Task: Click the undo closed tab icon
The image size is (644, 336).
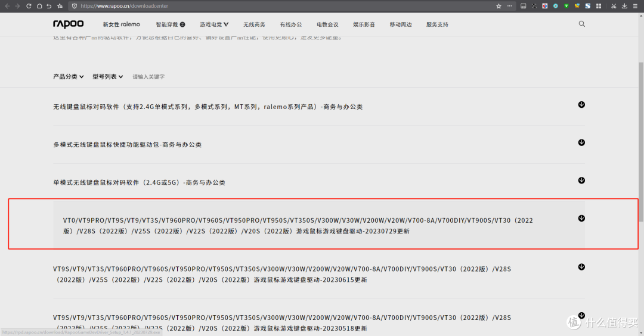Action: point(49,6)
